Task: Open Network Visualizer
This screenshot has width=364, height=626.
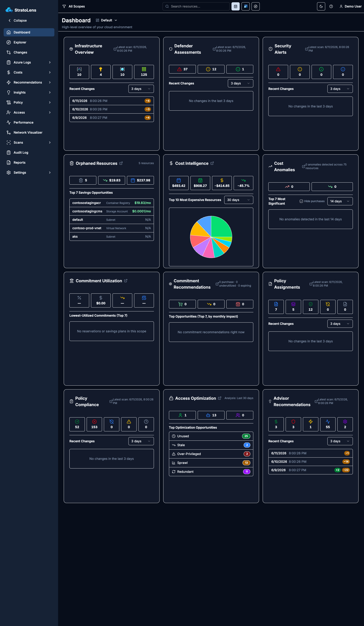Action: click(x=29, y=132)
